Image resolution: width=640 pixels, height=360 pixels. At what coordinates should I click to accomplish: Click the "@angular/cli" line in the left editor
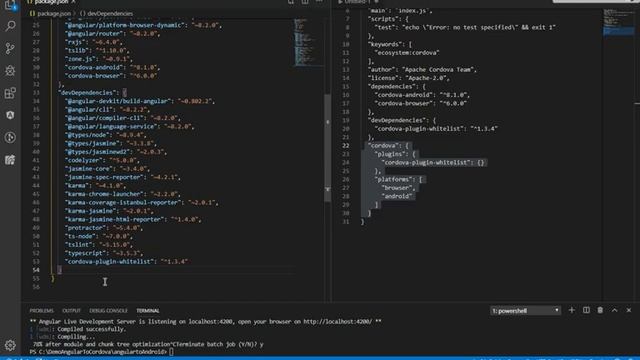pos(108,109)
